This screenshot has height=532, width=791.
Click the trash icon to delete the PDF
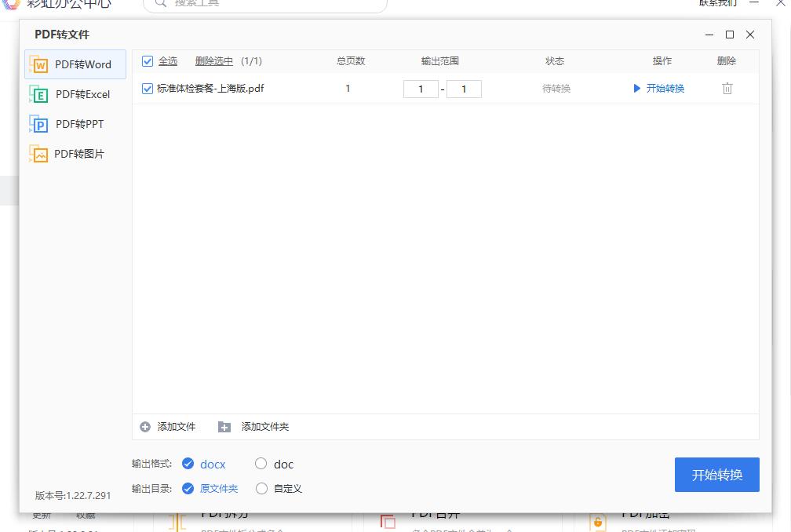click(x=727, y=88)
